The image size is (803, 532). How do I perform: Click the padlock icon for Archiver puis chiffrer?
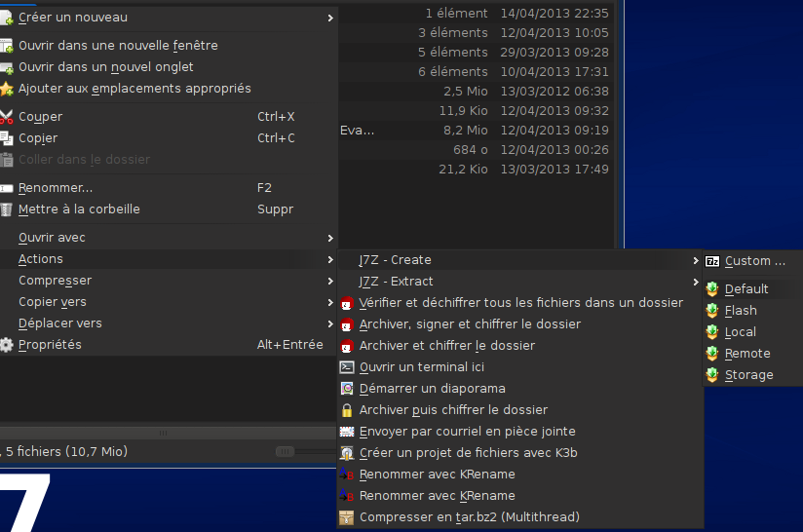[x=347, y=410]
